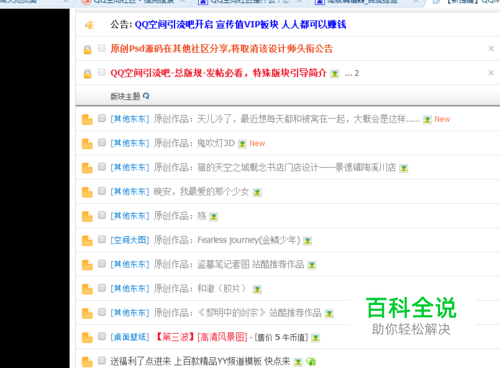Click image icon after 猫的天空之城 thread title
The height and width of the screenshot is (368, 500).
[x=404, y=168]
